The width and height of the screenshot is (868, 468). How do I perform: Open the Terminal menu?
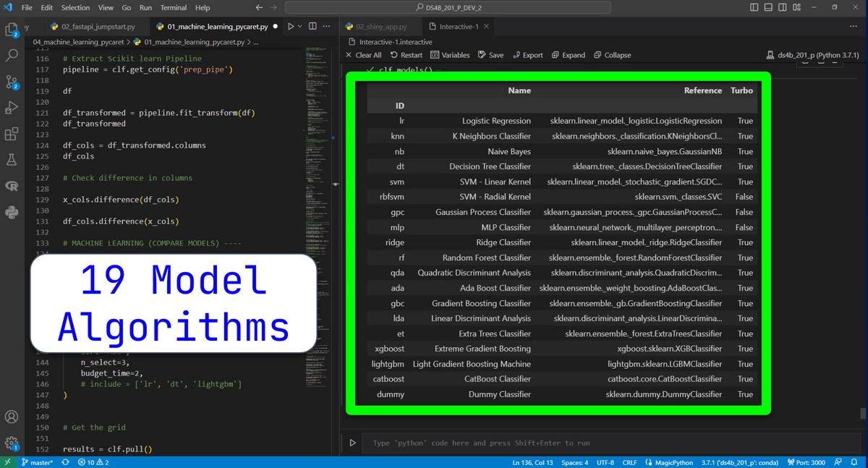pos(174,7)
